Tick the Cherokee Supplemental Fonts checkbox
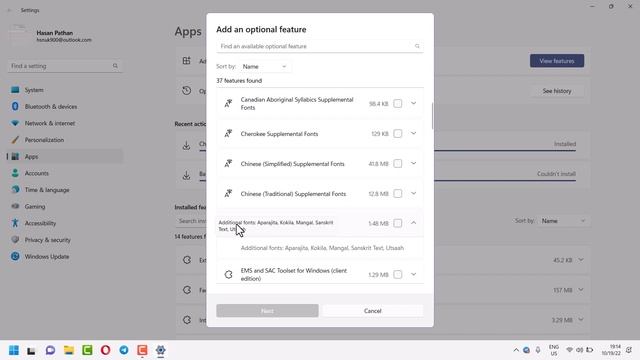Image resolution: width=640 pixels, height=360 pixels. tap(398, 133)
